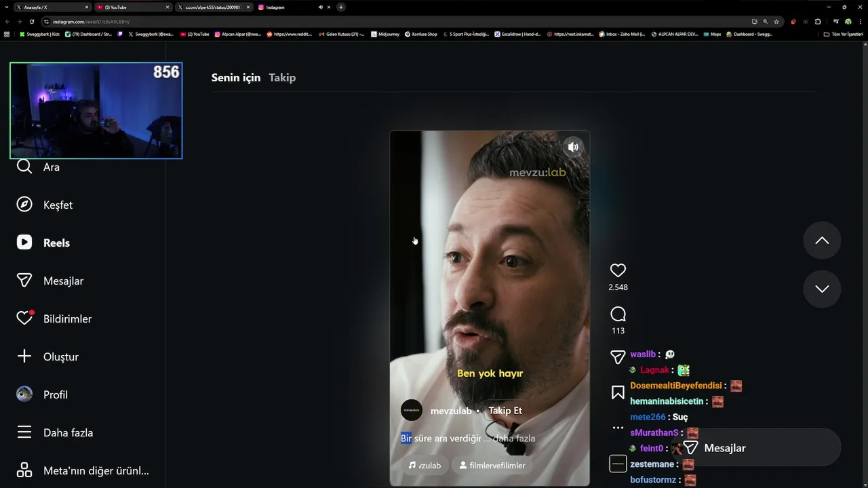Viewport: 868px width, 488px height.
Task: Open (79) Dashboard bookmark
Action: pyautogui.click(x=88, y=34)
